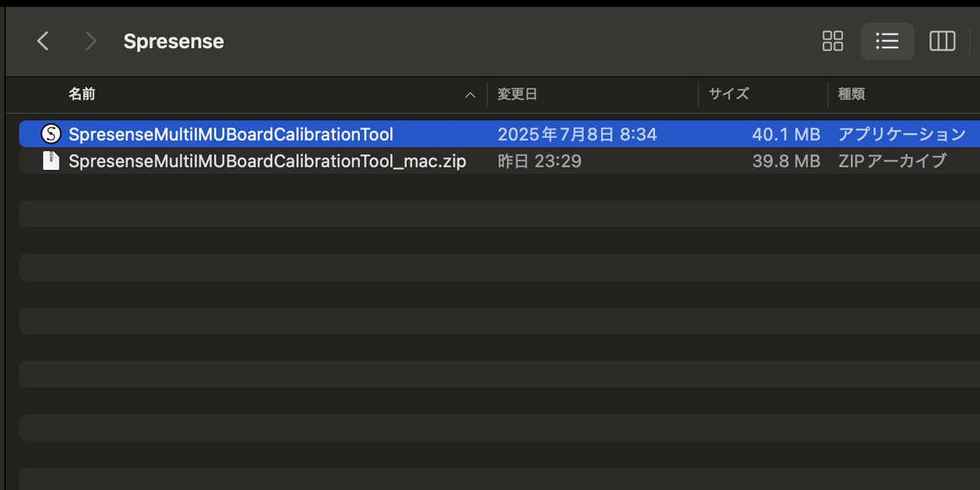Click the SpresenseMultiIMUBoardCalibrationTool app icon
The width and height of the screenshot is (980, 490).
coord(51,134)
